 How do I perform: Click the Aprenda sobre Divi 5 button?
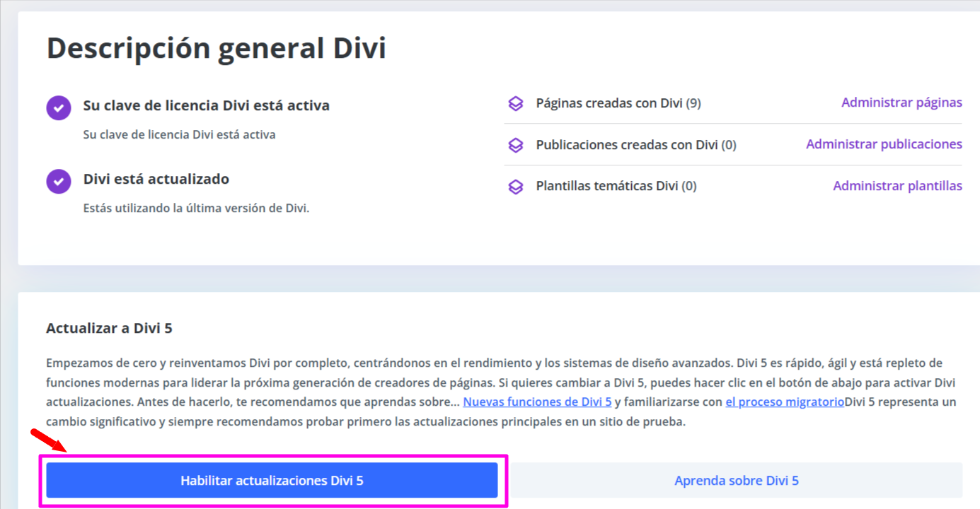737,481
